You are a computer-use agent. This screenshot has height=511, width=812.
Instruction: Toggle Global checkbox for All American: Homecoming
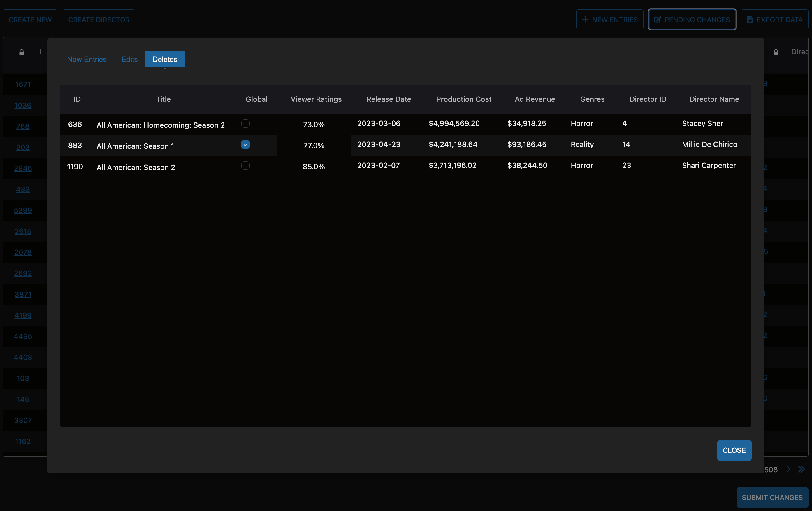point(245,124)
